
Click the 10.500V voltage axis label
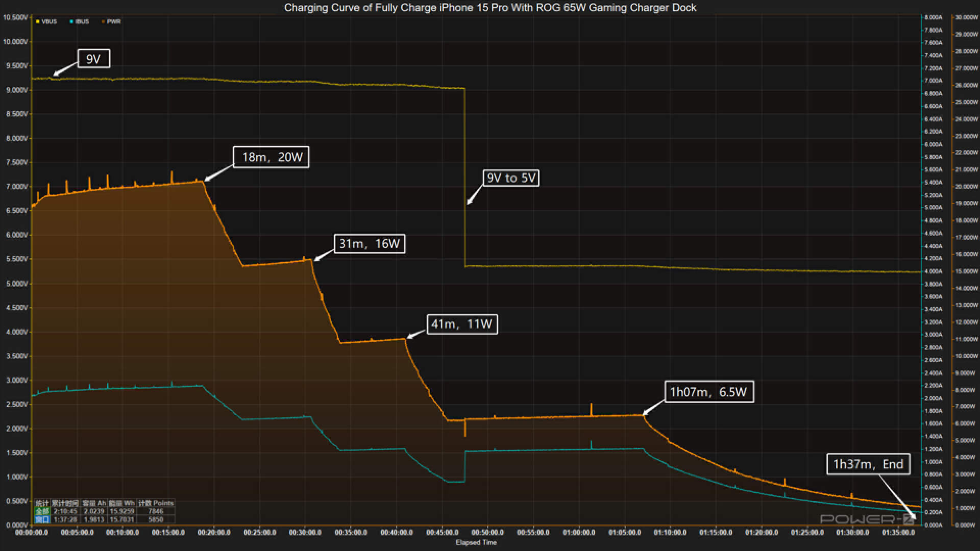(x=15, y=17)
